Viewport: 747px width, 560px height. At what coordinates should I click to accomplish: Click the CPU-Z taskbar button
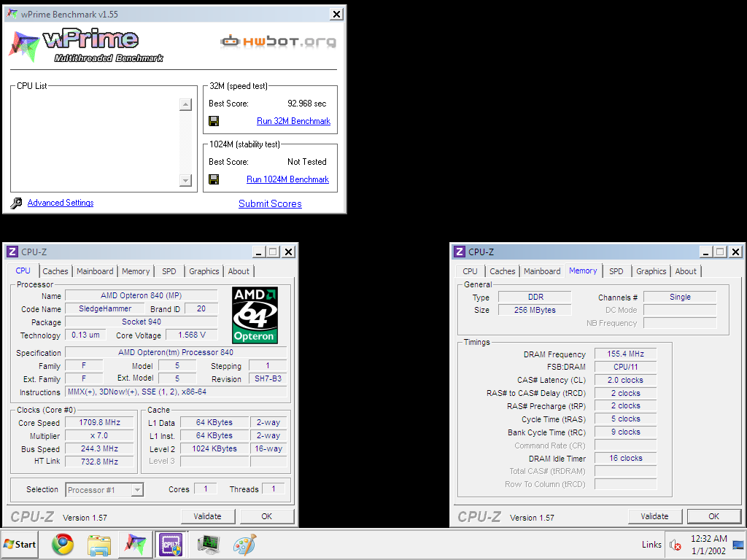point(171,544)
